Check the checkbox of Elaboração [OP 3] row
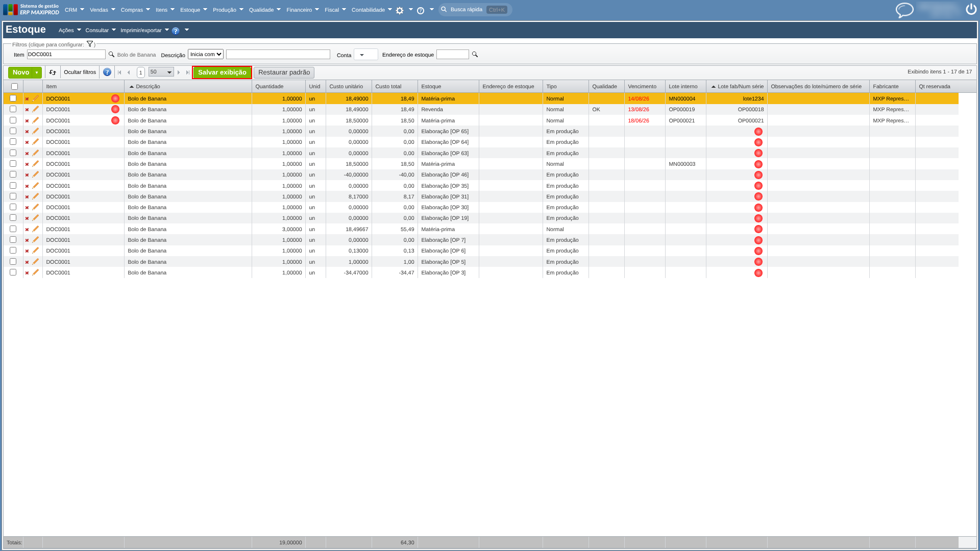Viewport: 980px width, 551px height. pyautogui.click(x=13, y=272)
